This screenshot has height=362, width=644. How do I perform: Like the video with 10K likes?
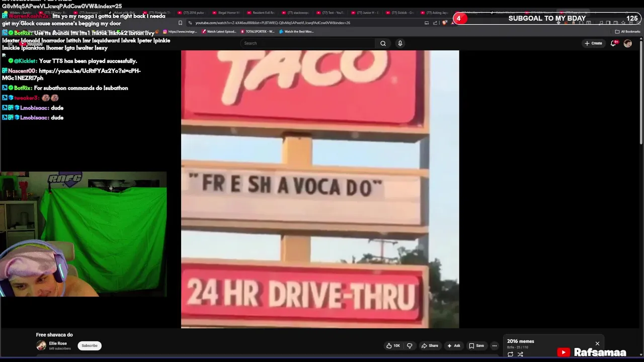[x=393, y=345]
